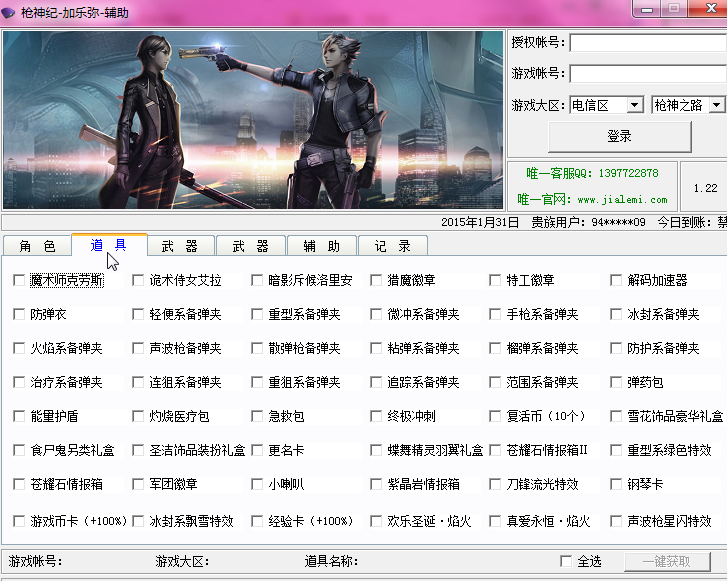Check the 魔术师克劳斯 checkbox
Image resolution: width=727 pixels, height=581 pixels.
[x=19, y=280]
